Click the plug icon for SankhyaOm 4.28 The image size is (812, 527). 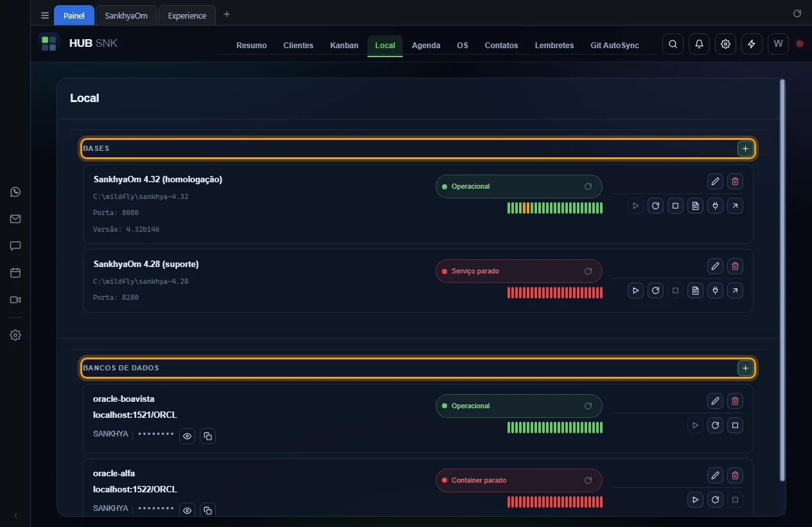715,291
